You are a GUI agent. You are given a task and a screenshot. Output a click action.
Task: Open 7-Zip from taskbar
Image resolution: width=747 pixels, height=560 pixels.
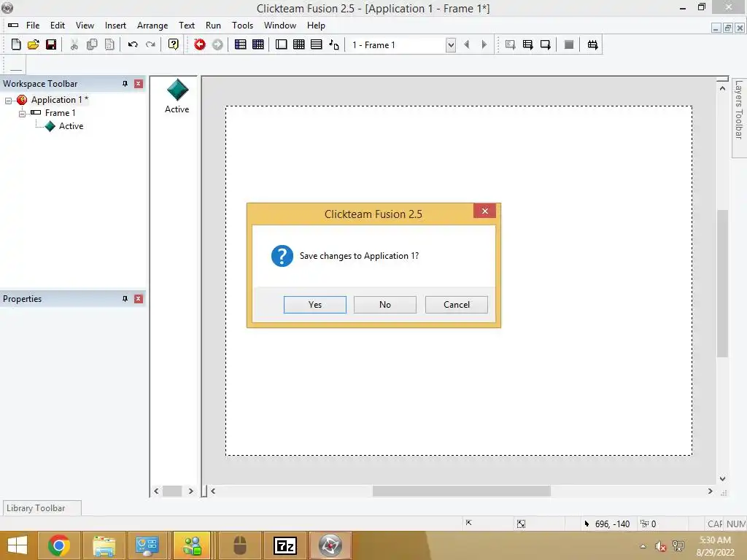285,545
